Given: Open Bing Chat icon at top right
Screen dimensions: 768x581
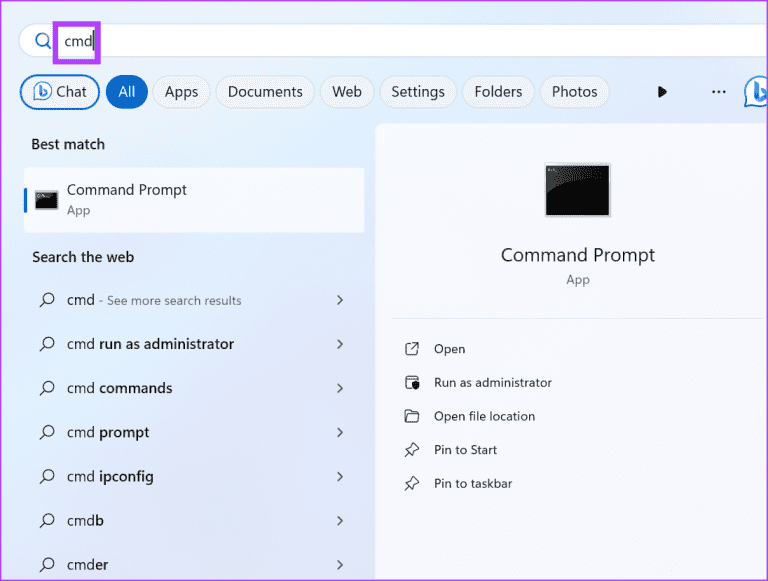Looking at the screenshot, I should tap(757, 92).
